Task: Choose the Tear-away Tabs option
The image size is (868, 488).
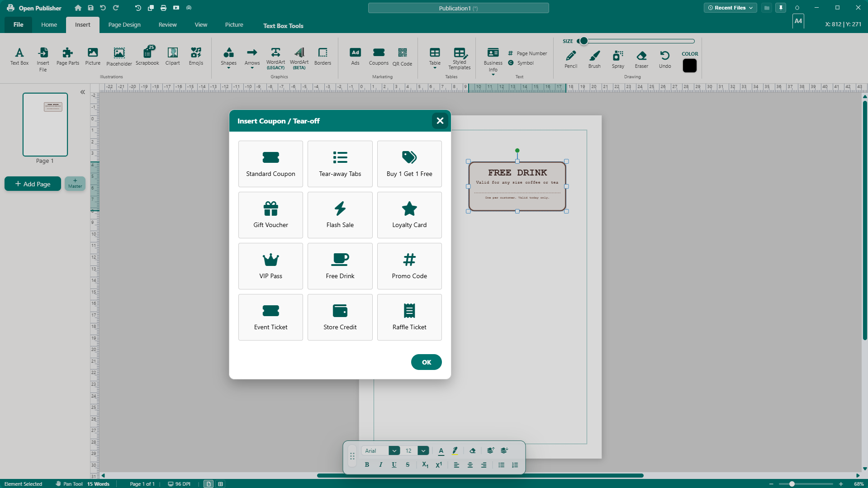Action: click(x=340, y=164)
